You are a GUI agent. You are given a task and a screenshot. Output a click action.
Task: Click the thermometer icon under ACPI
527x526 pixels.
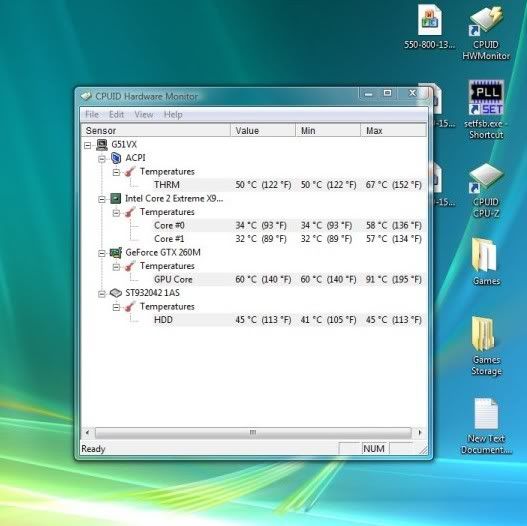click(130, 172)
